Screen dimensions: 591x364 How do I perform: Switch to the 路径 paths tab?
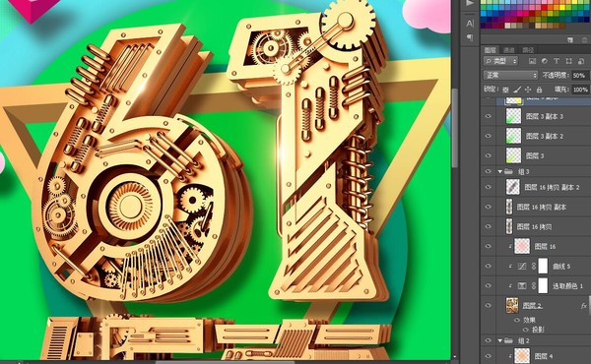point(528,50)
